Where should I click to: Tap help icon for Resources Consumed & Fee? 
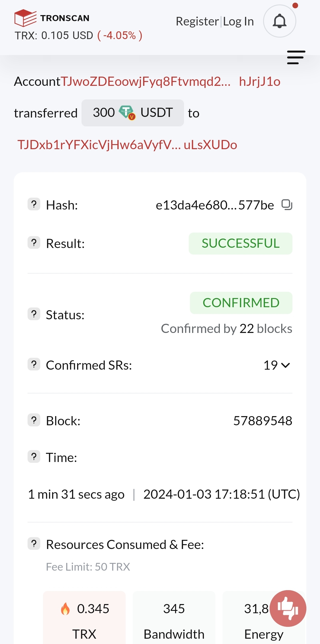tap(34, 544)
